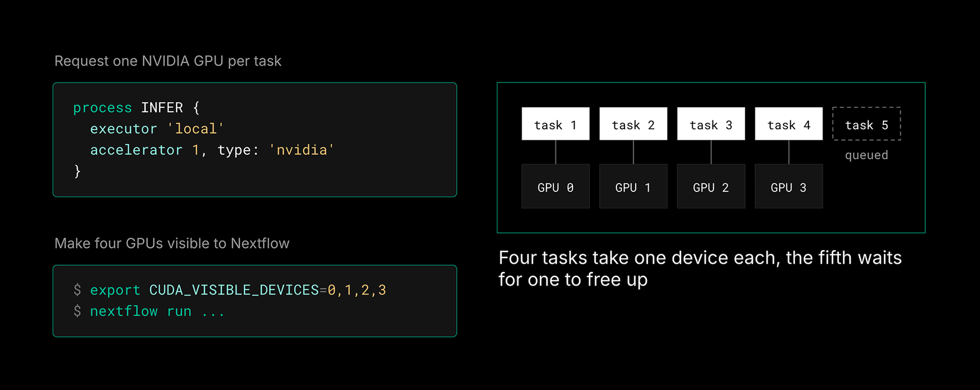Select the 'GPU 1' block

[x=633, y=186]
